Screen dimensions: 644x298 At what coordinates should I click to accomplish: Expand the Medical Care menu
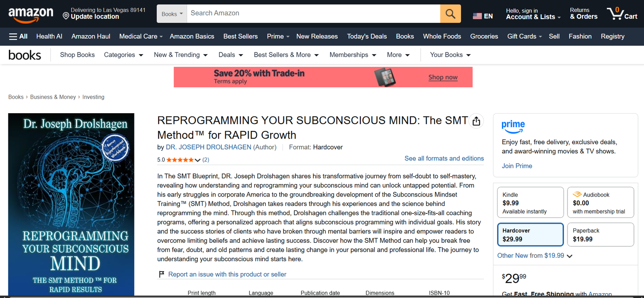click(141, 36)
